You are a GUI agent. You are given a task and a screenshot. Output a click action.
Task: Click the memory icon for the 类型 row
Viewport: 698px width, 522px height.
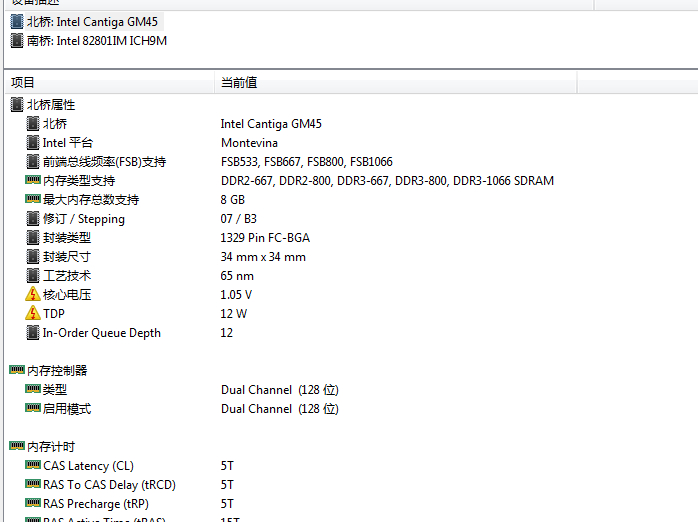(32, 389)
